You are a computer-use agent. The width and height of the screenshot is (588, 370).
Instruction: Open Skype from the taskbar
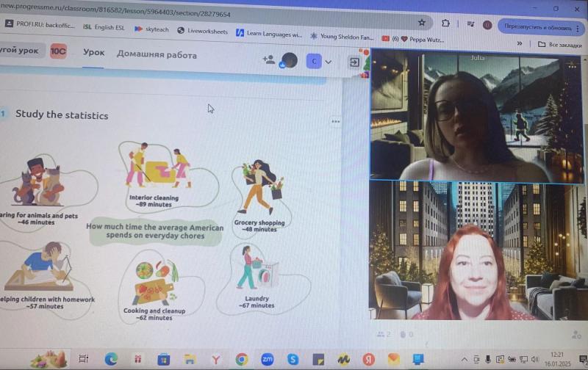pos(293,360)
